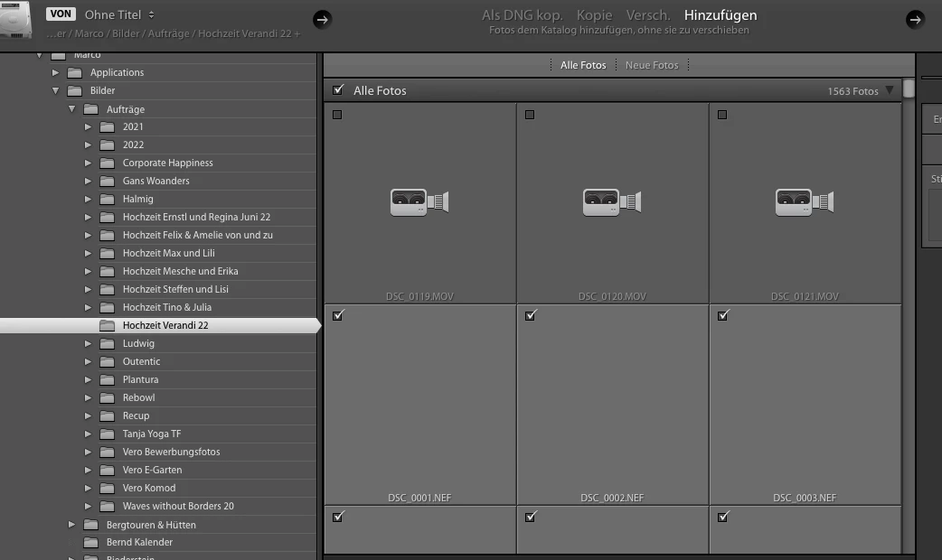Click the folder icon of Hochzeit Max und Lili
Screen dimensions: 942x560
107,253
